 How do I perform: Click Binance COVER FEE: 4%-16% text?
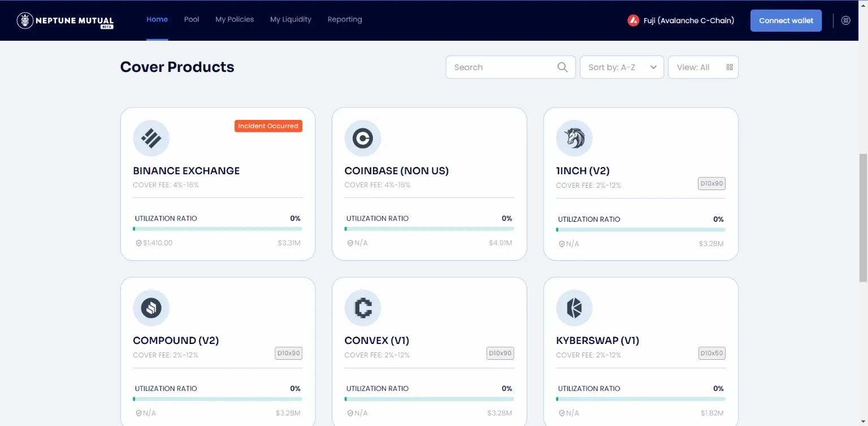166,185
